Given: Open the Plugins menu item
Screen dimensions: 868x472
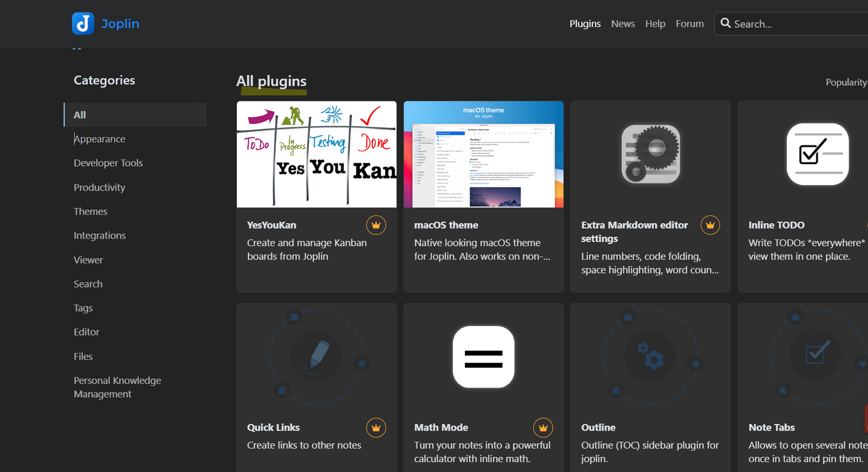Looking at the screenshot, I should (585, 24).
